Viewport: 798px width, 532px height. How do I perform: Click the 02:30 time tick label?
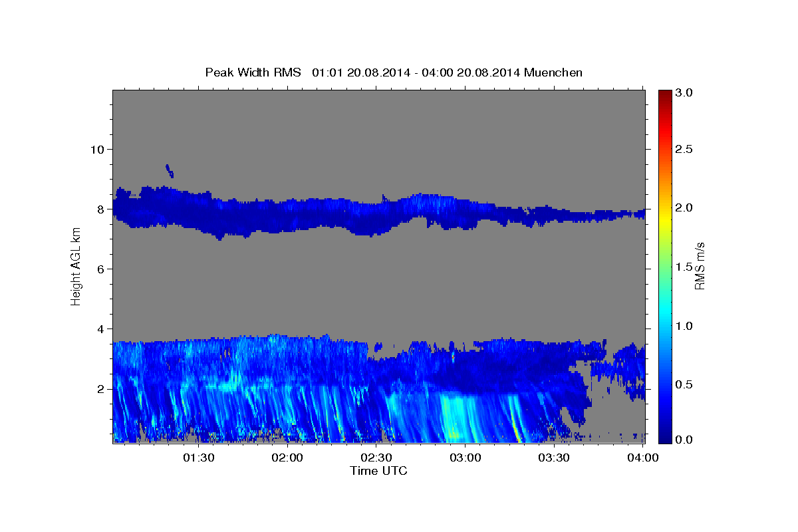[376, 458]
